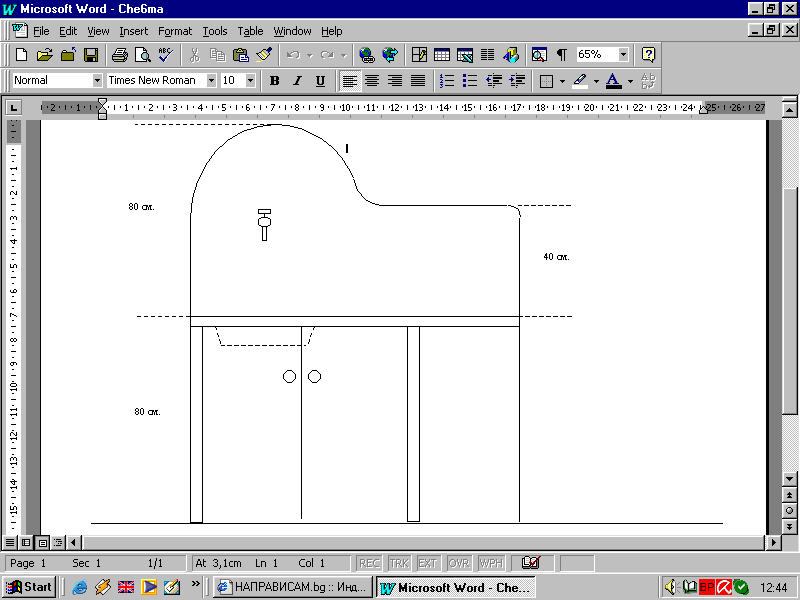Expand the redo history arrow
Viewport: 800px width, 600px height.
tap(343, 55)
